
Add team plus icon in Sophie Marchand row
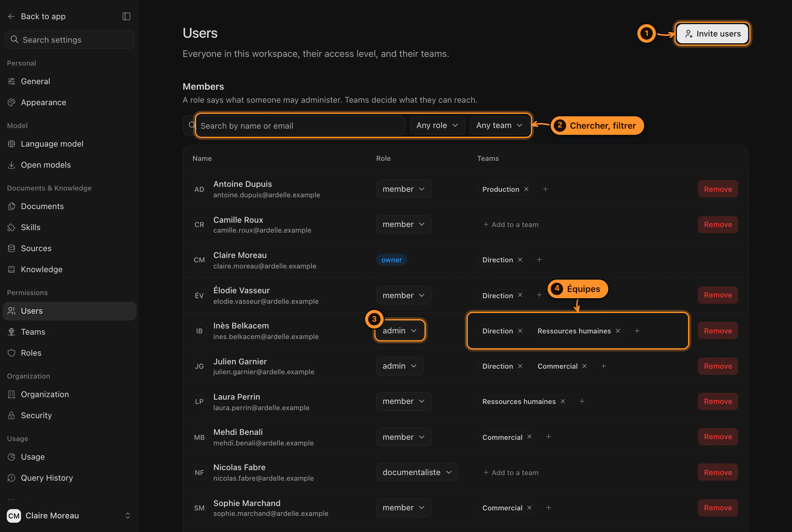548,508
